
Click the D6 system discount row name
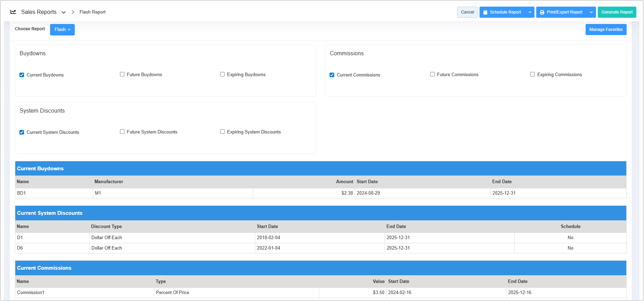pyautogui.click(x=52, y=248)
